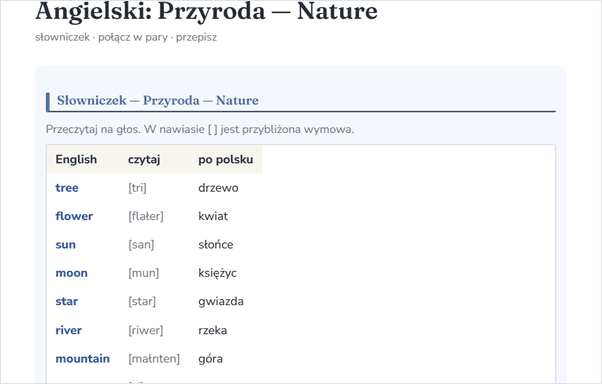Select the word 'river' in the table
This screenshot has width=602, height=384.
click(68, 330)
